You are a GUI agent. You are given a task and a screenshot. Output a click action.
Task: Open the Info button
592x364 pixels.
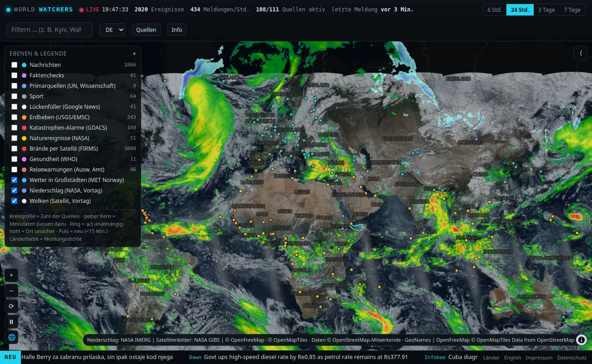177,30
